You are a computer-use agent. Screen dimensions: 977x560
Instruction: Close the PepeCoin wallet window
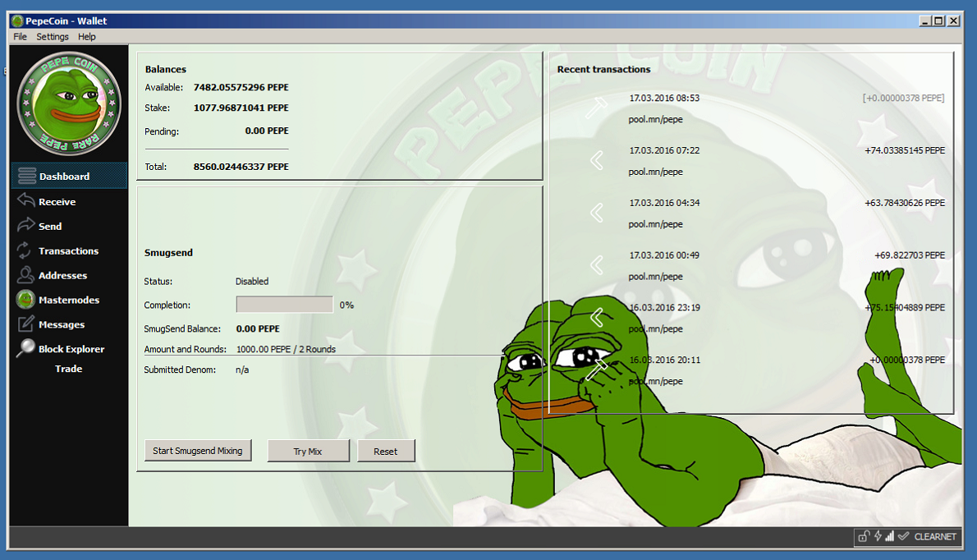[954, 21]
